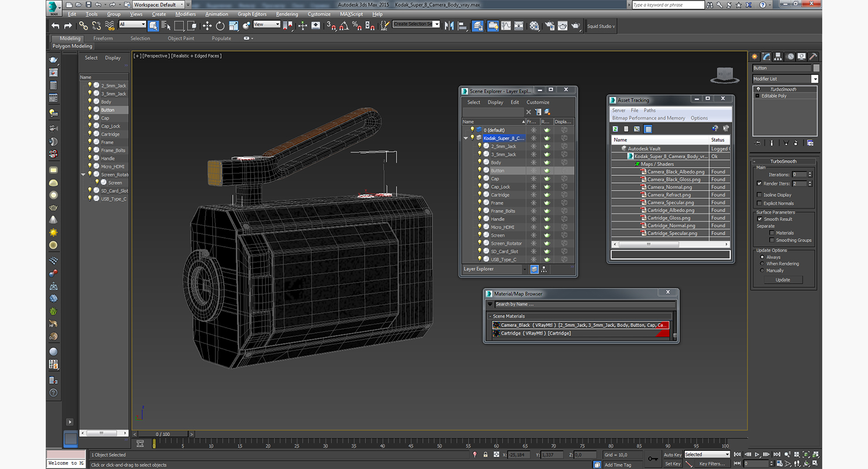Click object color swatch beside Button name
The image size is (868, 469).
(x=816, y=68)
